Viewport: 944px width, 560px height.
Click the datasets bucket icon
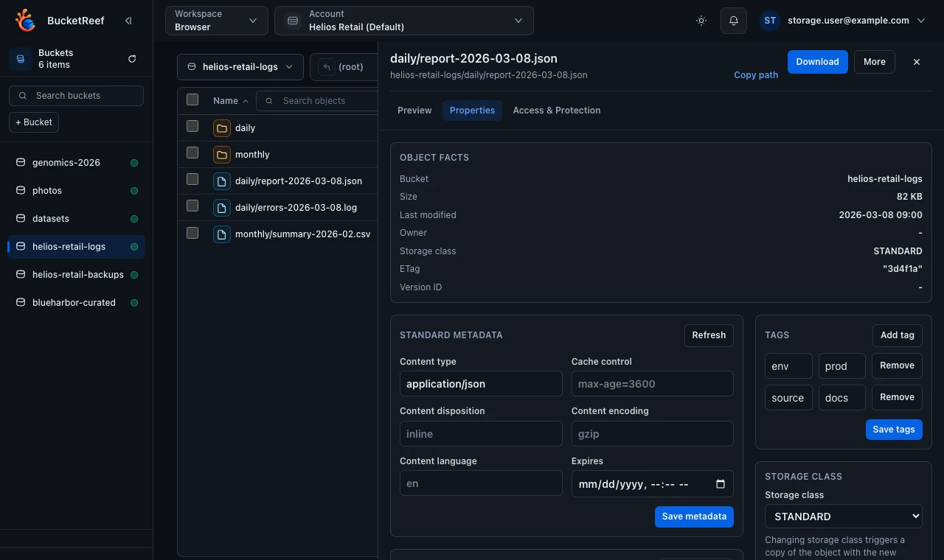tap(21, 218)
